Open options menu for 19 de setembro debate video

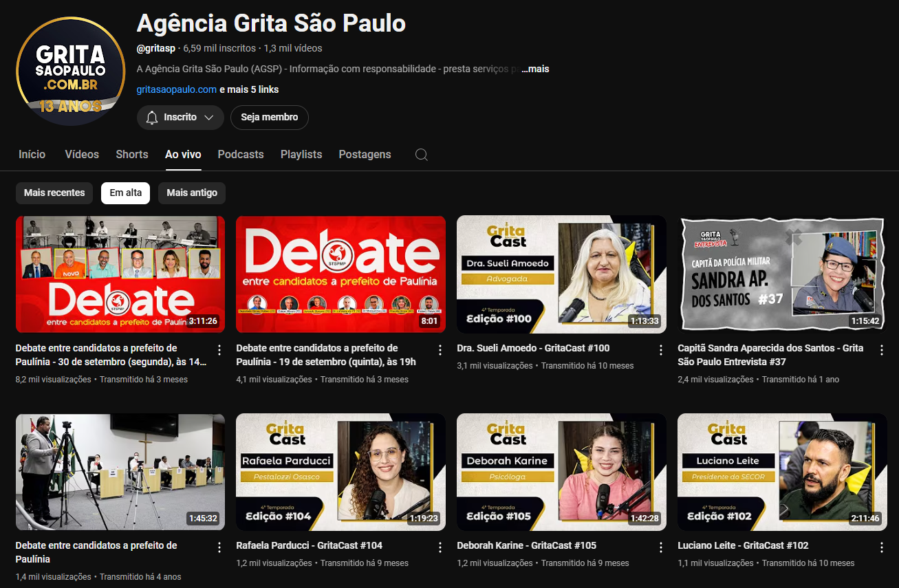tap(440, 350)
